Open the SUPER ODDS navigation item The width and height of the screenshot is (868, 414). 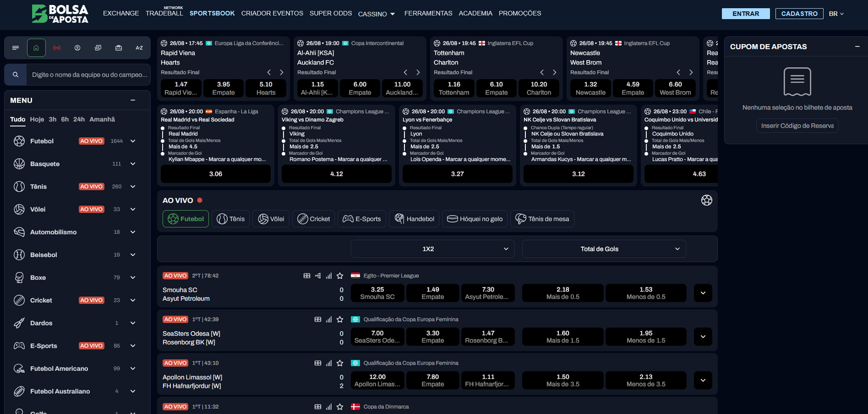pyautogui.click(x=330, y=13)
